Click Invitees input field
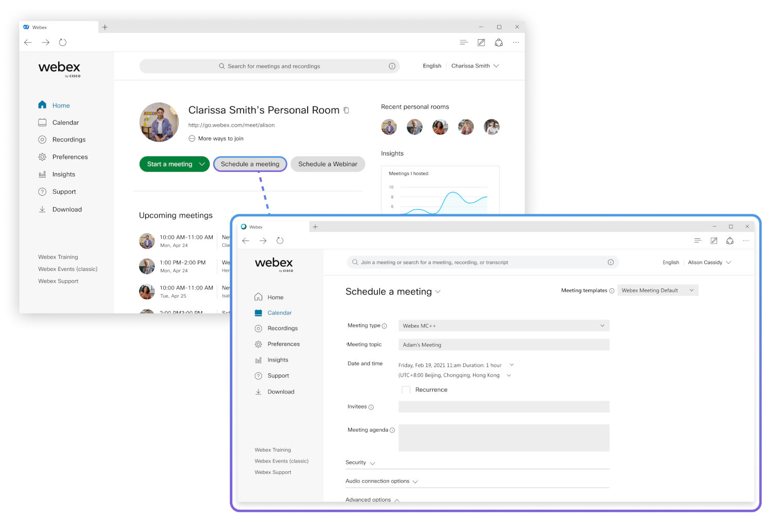The image size is (779, 532). point(503,407)
